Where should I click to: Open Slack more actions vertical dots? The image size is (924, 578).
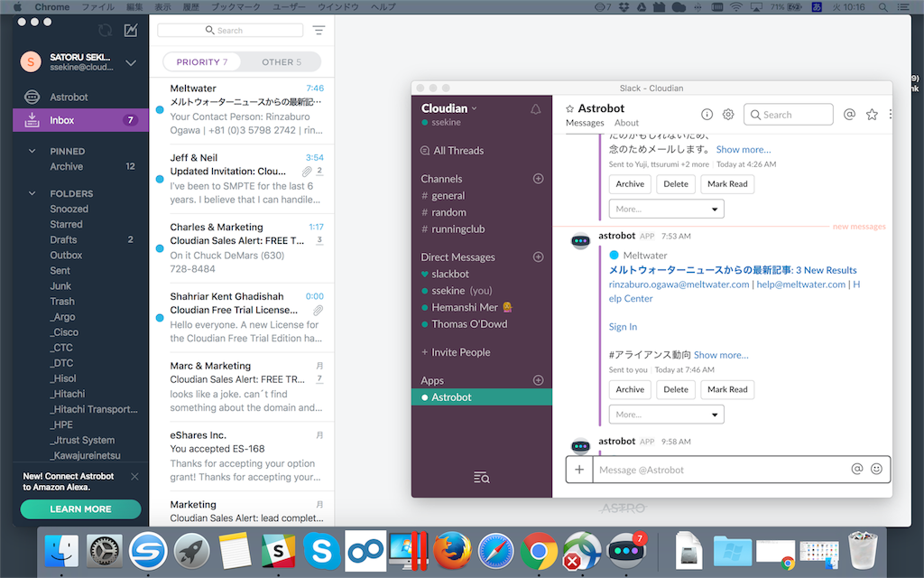pyautogui.click(x=890, y=115)
